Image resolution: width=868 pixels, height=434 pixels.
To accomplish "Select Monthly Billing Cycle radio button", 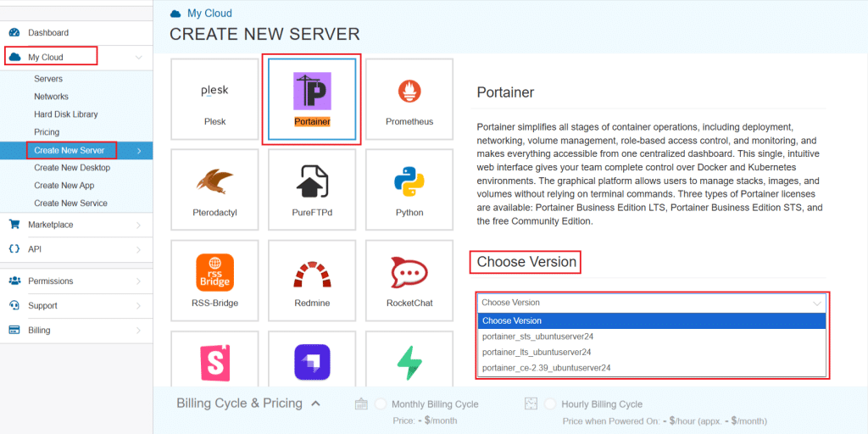I will pyautogui.click(x=381, y=404).
